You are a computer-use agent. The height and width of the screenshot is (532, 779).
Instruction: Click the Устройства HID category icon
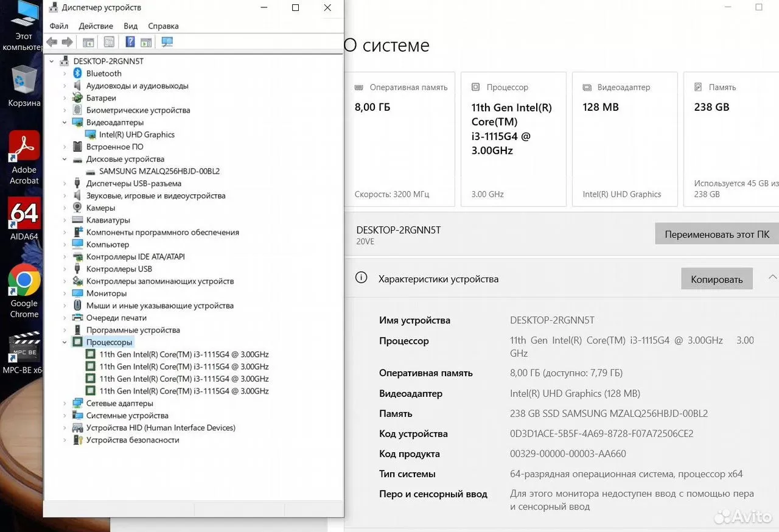[77, 427]
